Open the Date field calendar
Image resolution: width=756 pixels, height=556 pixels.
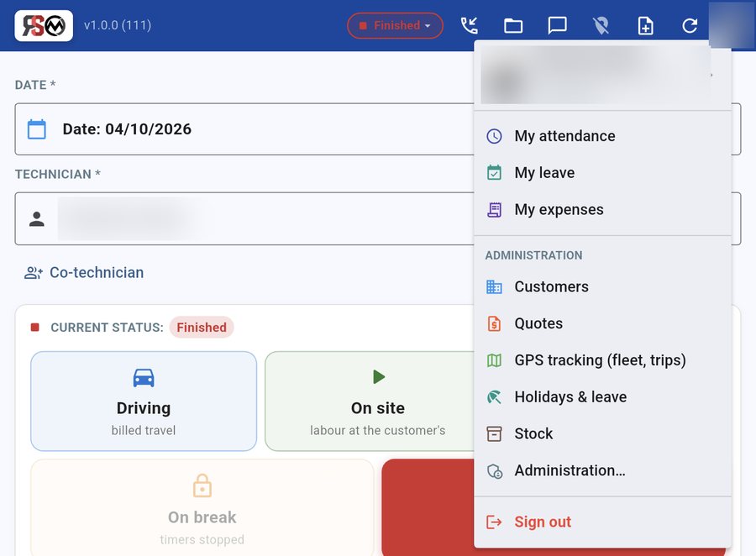click(x=37, y=129)
